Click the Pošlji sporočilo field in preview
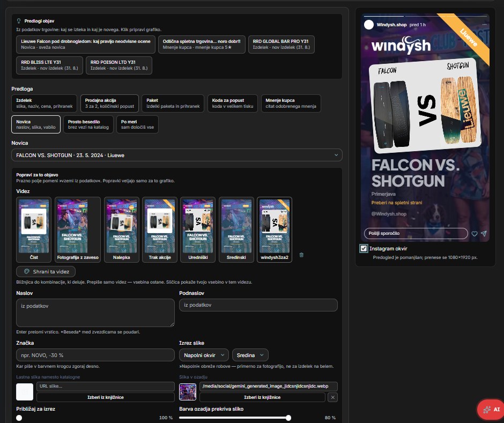Viewport: 504px width, 423px height. click(x=416, y=233)
